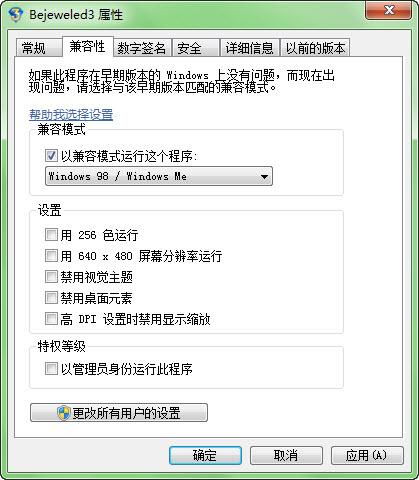Screen dimensions: 419x480
Task: Click the Bejeweled3 title bar icon
Action: pos(16,14)
